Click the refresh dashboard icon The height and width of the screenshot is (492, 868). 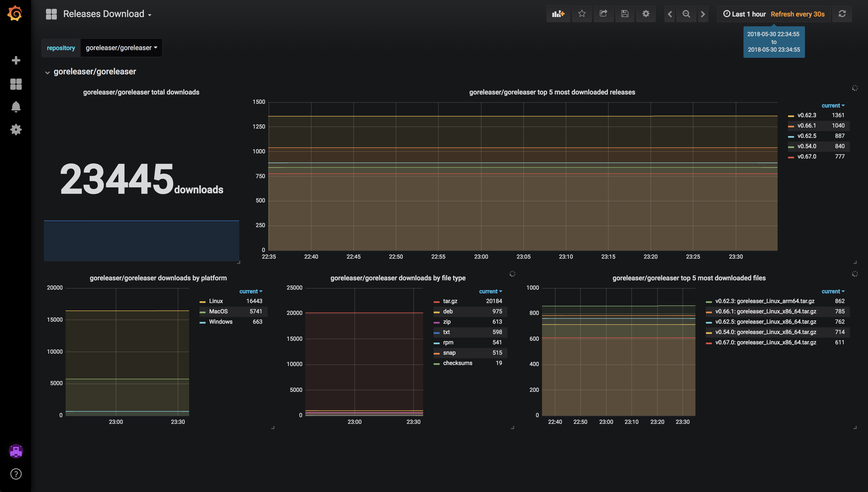842,14
